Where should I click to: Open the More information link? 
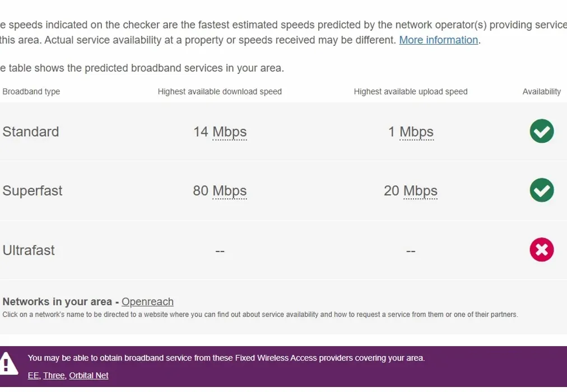pyautogui.click(x=438, y=40)
